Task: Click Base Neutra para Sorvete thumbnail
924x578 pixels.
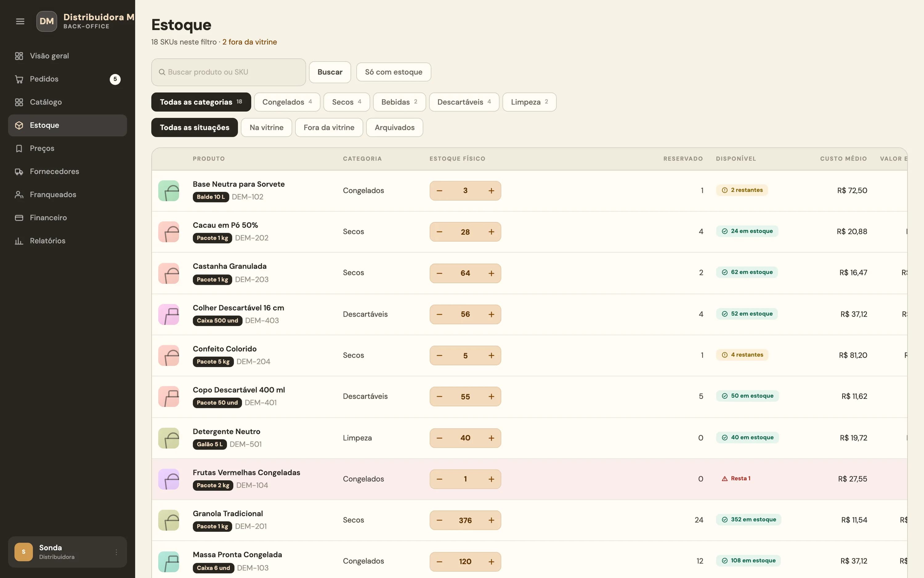Action: 169,191
